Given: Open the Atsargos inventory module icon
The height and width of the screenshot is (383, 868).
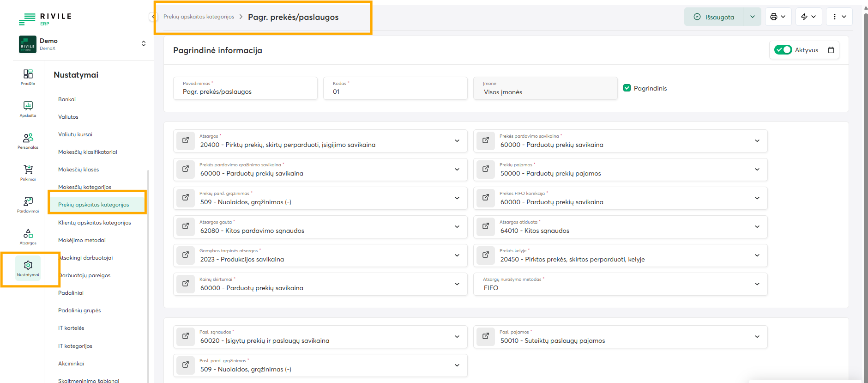Looking at the screenshot, I should [x=28, y=236].
